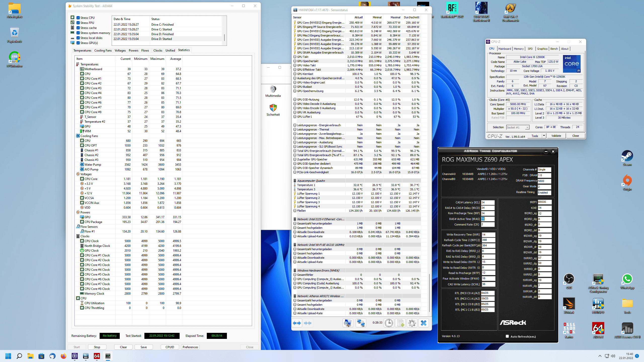Open HWiNFO desktop shortcut
This screenshot has height=362, width=644.
coord(598,306)
